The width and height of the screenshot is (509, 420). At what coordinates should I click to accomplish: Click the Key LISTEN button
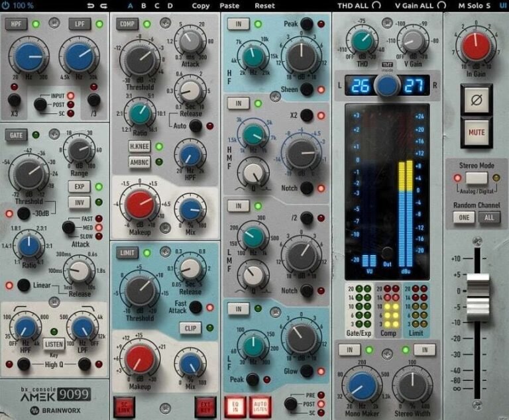[54, 344]
